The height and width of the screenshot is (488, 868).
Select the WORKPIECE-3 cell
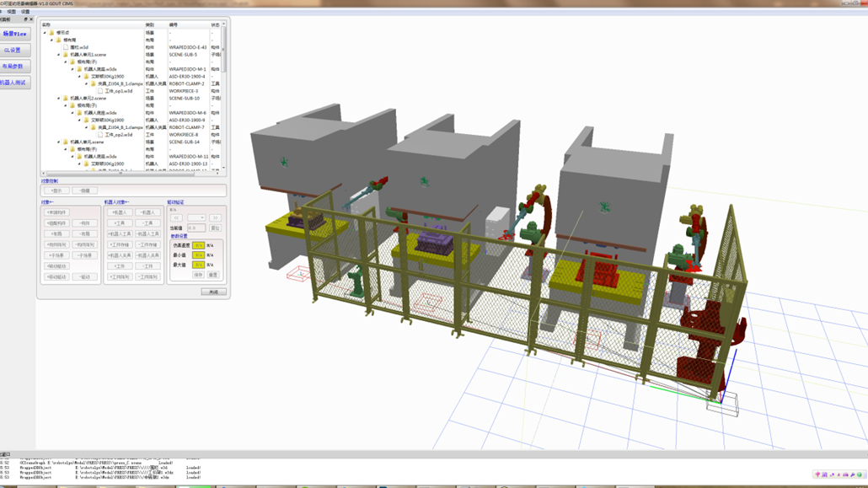pyautogui.click(x=183, y=91)
